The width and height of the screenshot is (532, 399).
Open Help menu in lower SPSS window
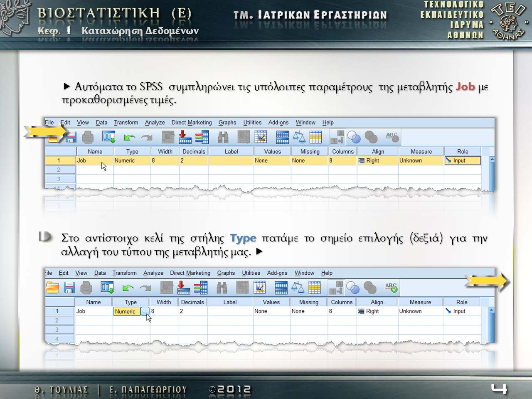point(327,273)
